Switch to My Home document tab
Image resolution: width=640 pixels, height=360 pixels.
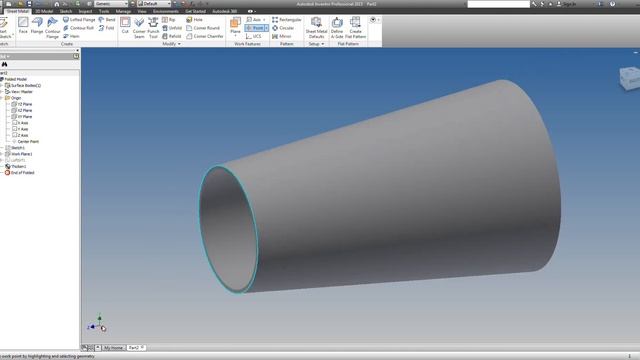click(113, 348)
